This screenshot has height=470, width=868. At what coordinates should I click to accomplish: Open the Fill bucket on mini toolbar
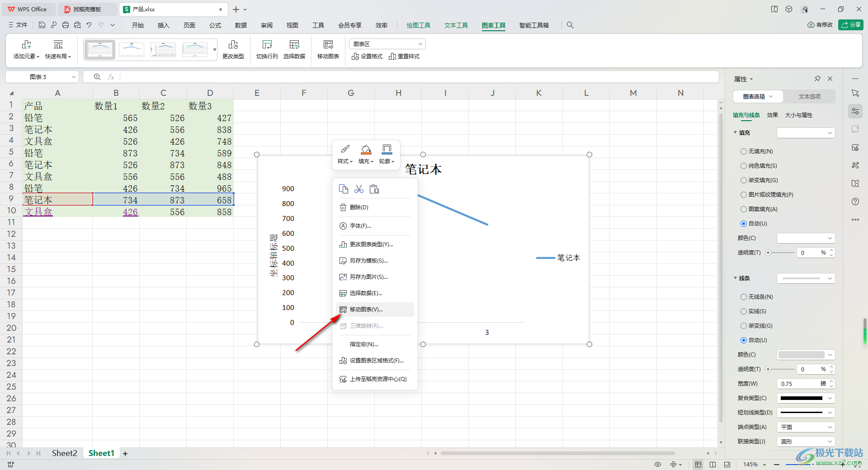pyautogui.click(x=366, y=154)
